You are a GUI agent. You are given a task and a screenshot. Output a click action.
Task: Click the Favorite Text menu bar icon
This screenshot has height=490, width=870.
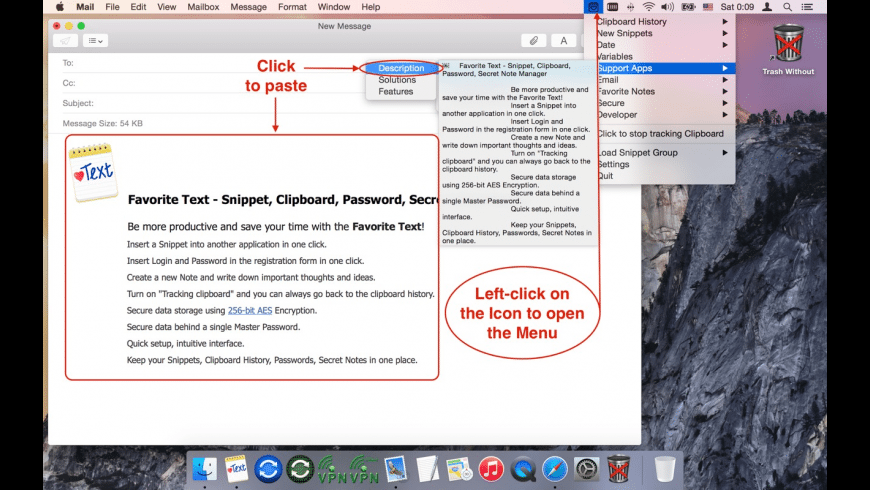click(x=593, y=7)
